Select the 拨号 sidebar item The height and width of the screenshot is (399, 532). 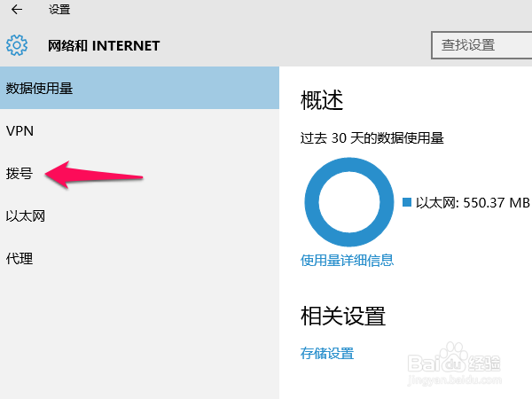coord(20,173)
